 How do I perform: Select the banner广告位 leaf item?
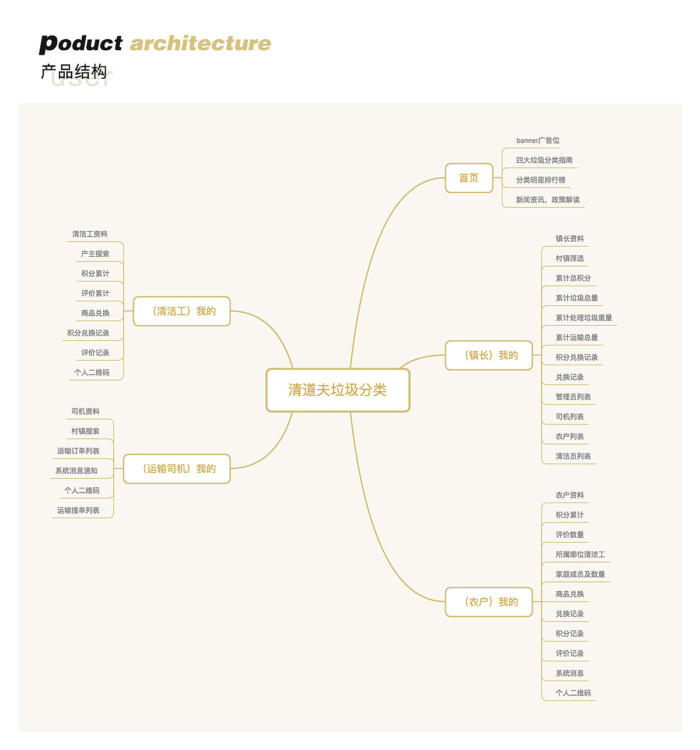[538, 141]
